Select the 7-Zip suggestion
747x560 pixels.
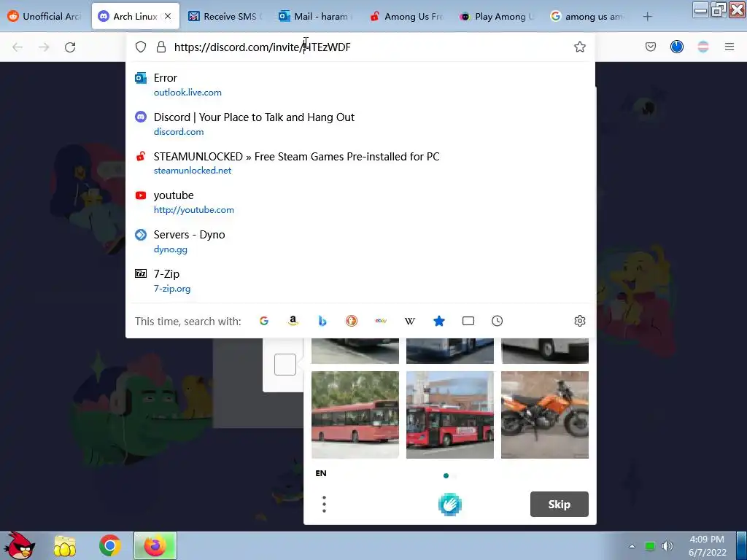tap(360, 281)
